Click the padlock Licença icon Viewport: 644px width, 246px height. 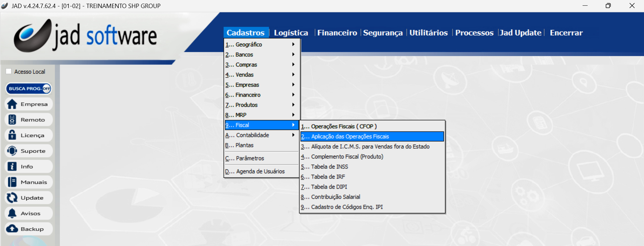coord(12,135)
